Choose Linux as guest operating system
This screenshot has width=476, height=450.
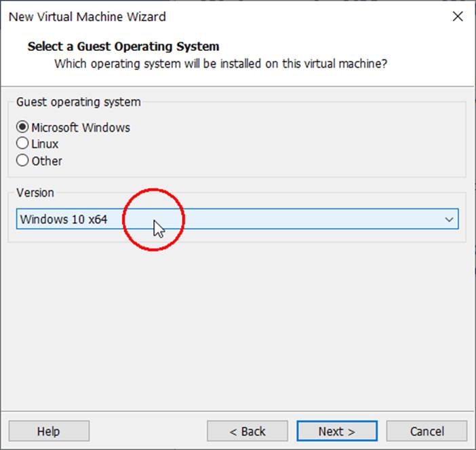click(x=23, y=144)
